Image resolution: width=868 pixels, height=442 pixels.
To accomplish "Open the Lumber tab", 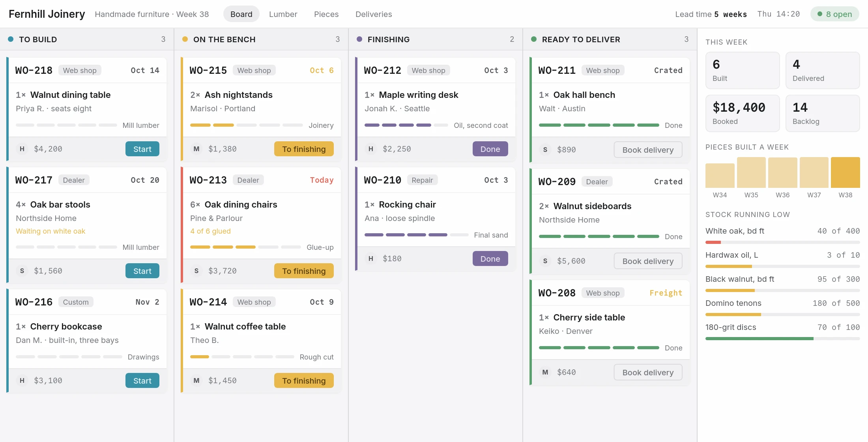I will (283, 14).
